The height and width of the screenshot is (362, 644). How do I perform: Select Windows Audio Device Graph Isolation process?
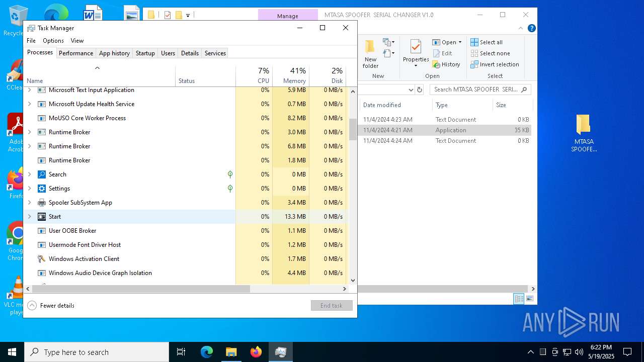coord(100,273)
